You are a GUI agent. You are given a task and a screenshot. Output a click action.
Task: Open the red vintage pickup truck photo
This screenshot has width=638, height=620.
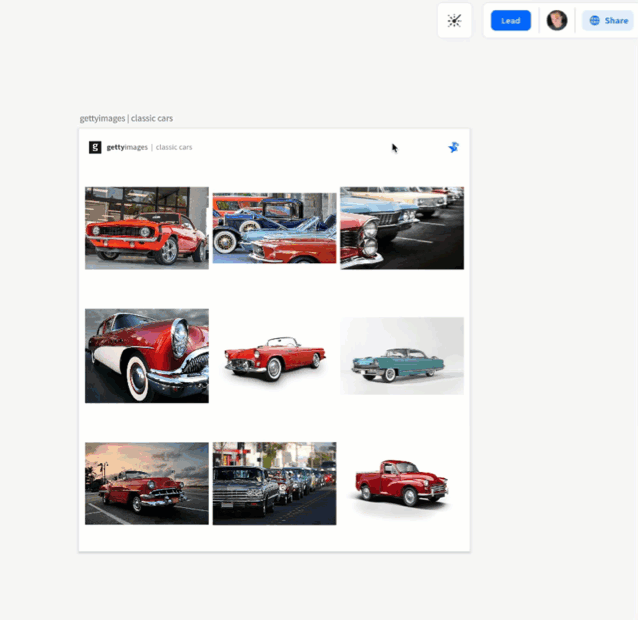(402, 483)
